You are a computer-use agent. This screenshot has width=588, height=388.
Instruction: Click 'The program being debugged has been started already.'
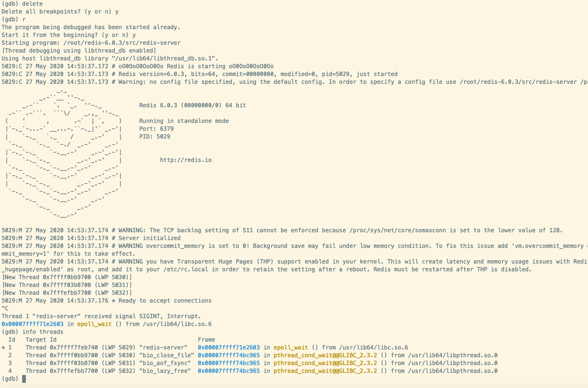[x=91, y=27]
